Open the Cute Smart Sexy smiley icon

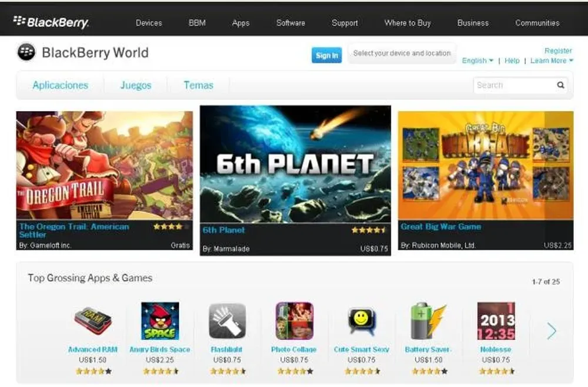(362, 321)
